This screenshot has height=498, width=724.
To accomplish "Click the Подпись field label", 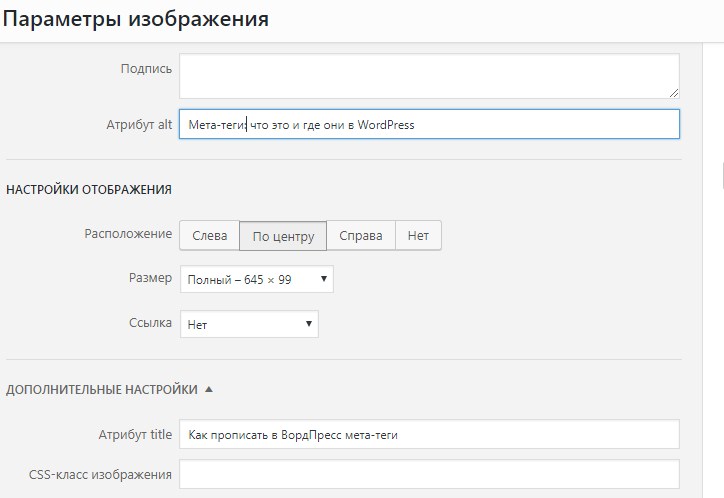I will (146, 69).
